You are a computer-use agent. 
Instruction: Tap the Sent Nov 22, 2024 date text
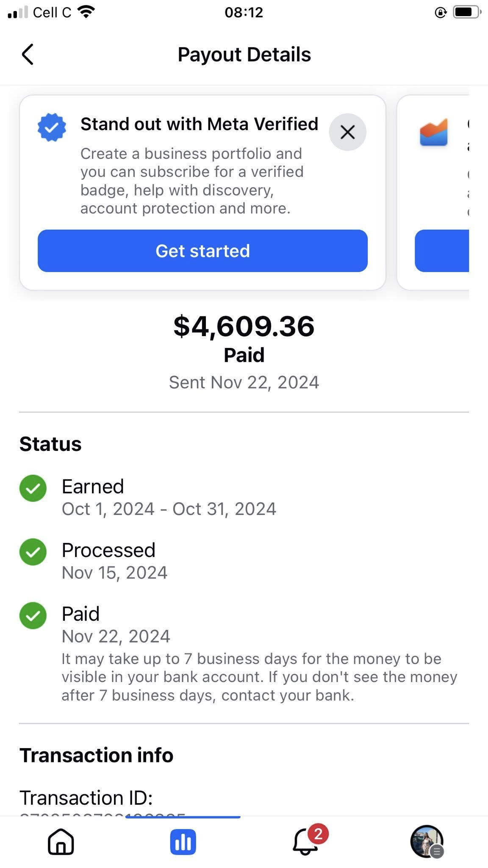click(x=244, y=382)
